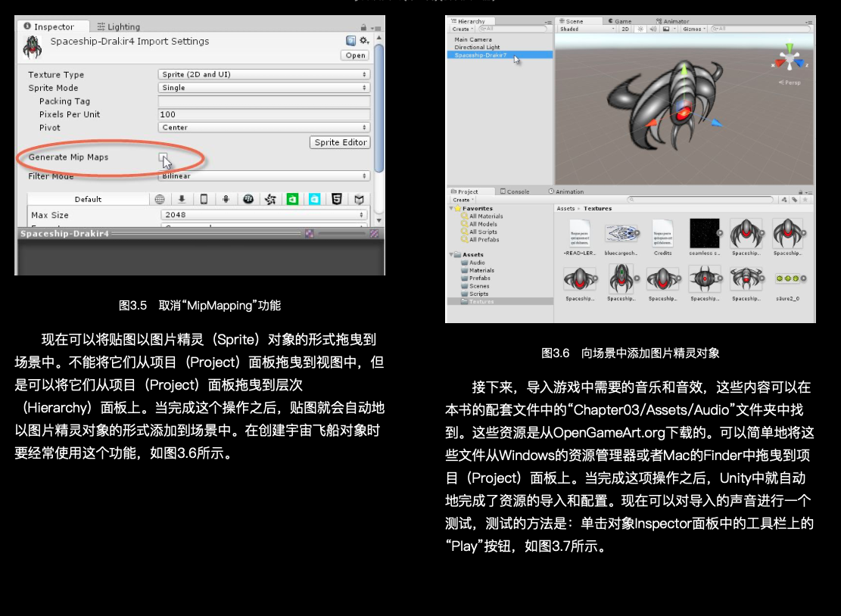841x616 pixels.
Task: Click the Project panel search field
Action: pos(700,200)
